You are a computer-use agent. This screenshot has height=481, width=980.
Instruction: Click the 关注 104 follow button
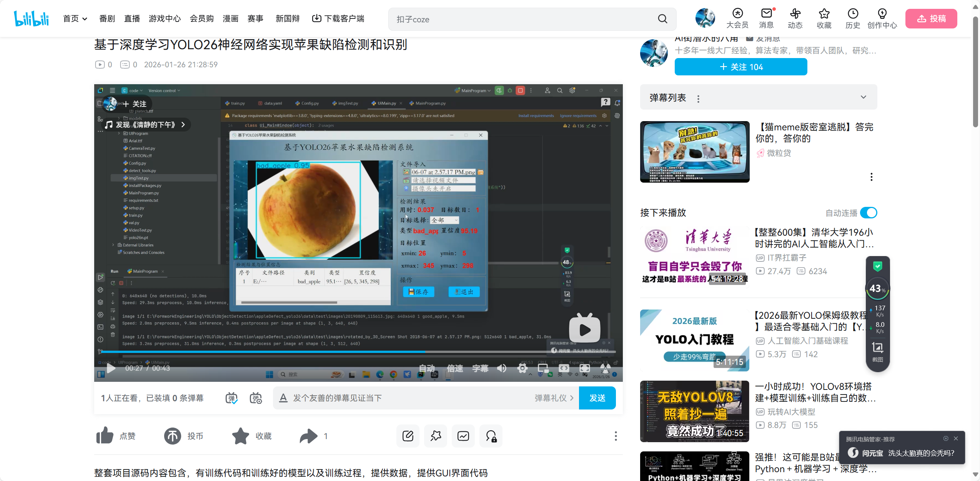click(x=740, y=67)
